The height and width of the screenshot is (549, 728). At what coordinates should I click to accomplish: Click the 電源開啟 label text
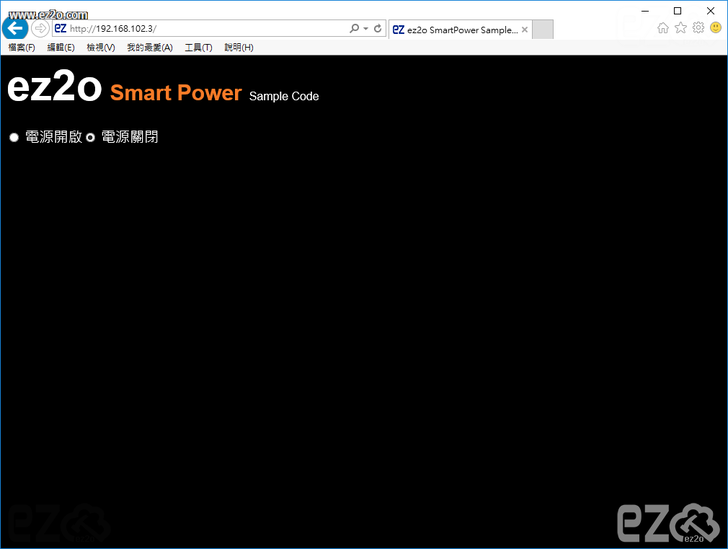coord(54,137)
